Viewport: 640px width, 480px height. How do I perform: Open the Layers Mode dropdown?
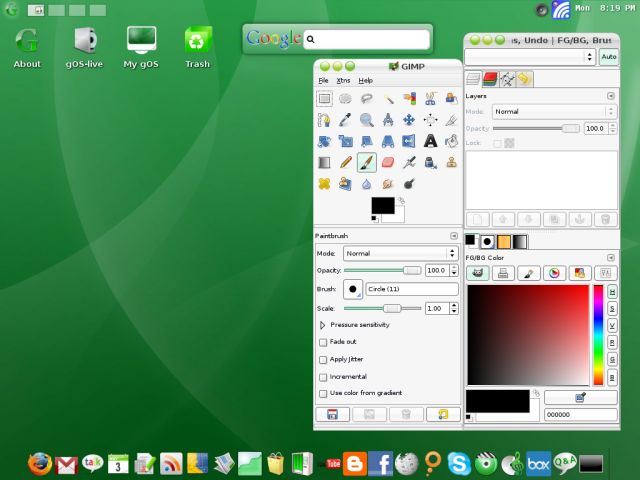[x=553, y=112]
